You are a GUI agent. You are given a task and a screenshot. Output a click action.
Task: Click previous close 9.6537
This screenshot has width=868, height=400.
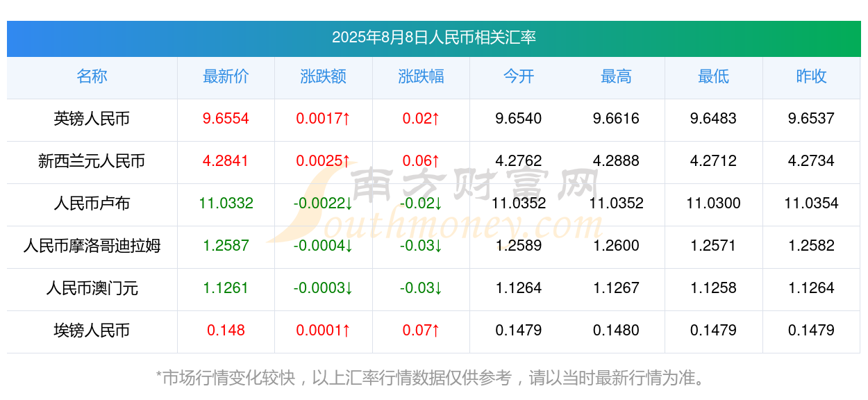811,119
